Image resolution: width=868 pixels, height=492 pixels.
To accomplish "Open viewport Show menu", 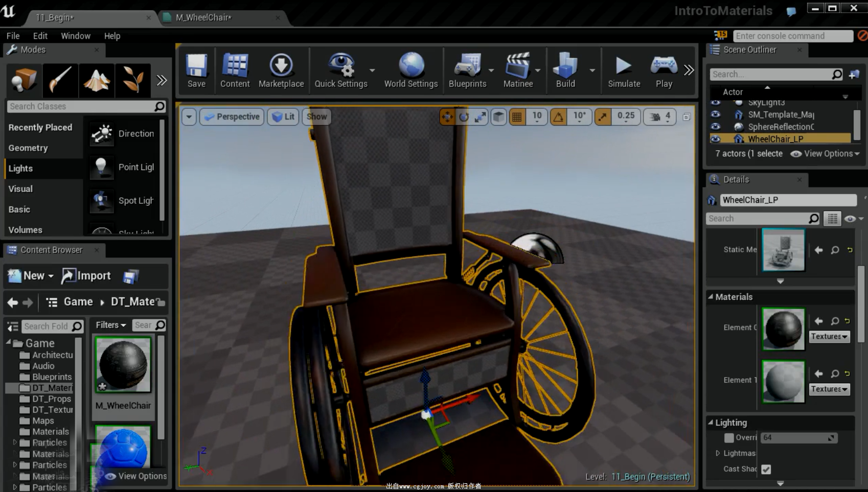I will pyautogui.click(x=316, y=117).
